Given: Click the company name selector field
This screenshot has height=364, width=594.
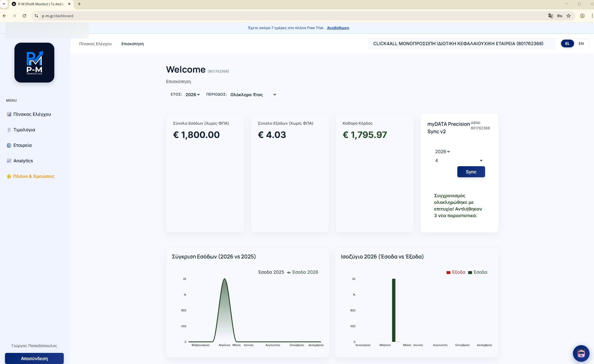Looking at the screenshot, I should (462, 43).
